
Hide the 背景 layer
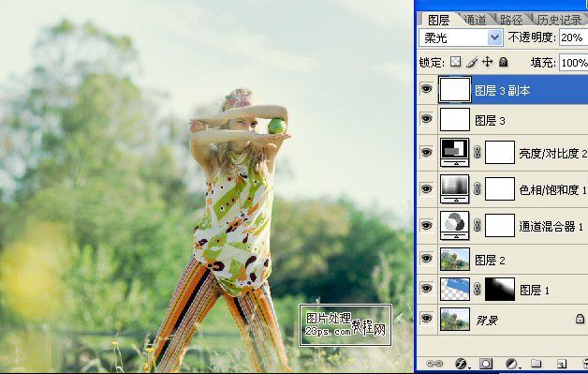pyautogui.click(x=427, y=319)
